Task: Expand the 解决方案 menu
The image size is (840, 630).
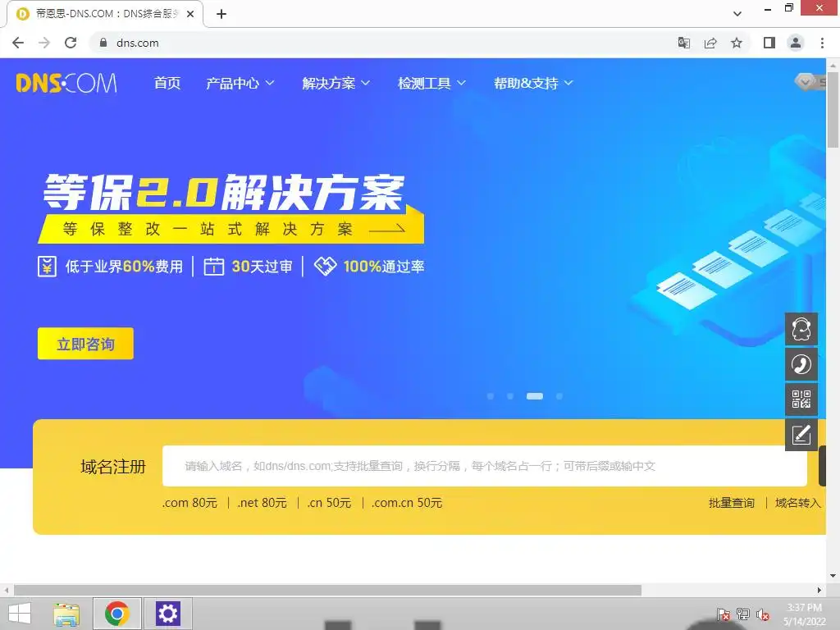Action: point(336,83)
